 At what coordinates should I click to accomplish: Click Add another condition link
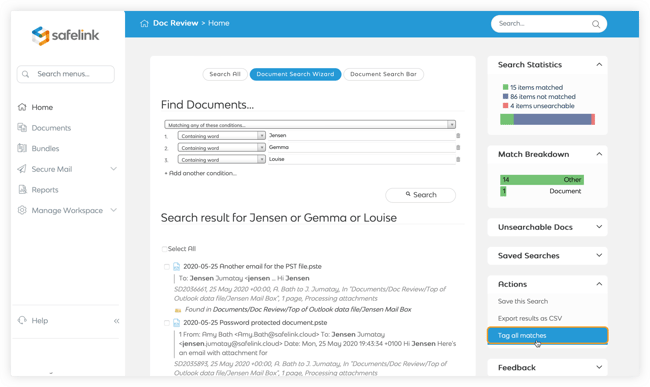(x=201, y=173)
